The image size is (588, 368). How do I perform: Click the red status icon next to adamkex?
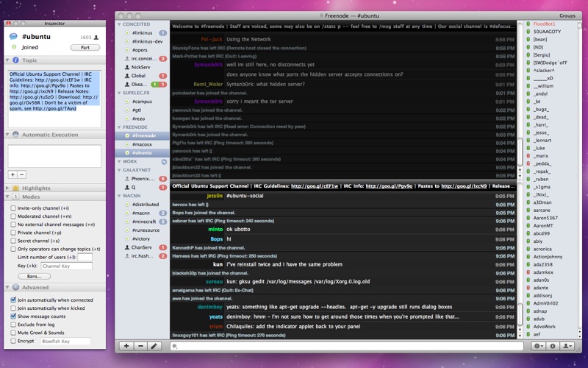[x=528, y=272]
